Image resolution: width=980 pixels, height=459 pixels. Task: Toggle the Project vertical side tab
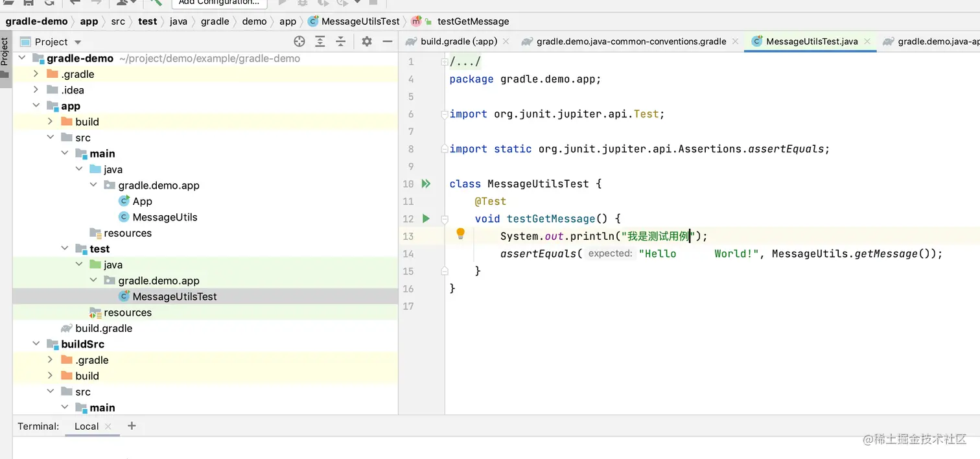pyautogui.click(x=5, y=58)
